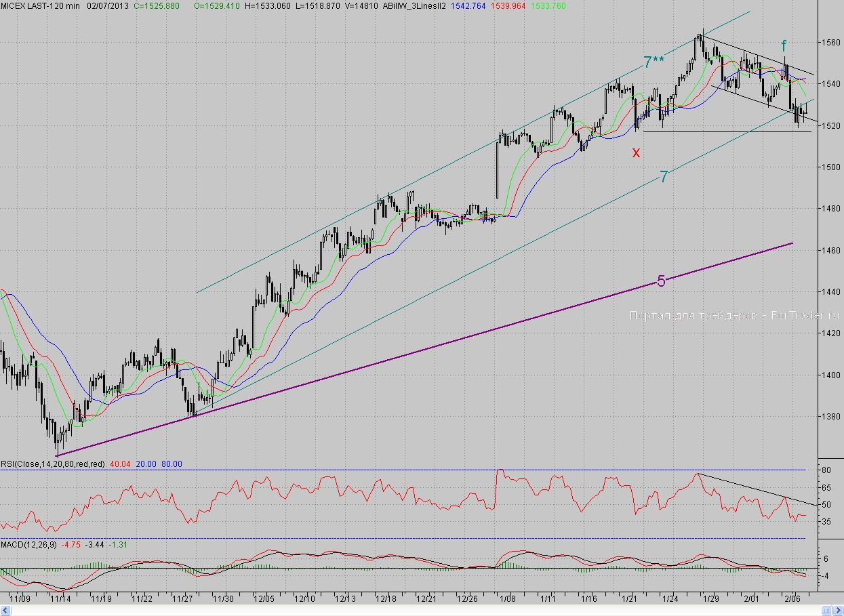This screenshot has width=844, height=616.
Task: Click the '2/06' date axis label
Action: [792, 599]
